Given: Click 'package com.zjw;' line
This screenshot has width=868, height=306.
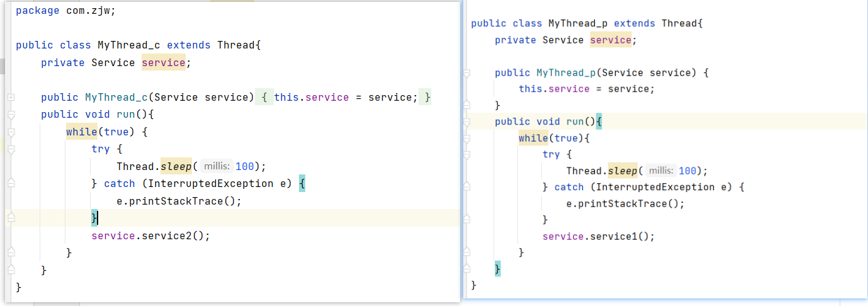Looking at the screenshot, I should 66,11.
